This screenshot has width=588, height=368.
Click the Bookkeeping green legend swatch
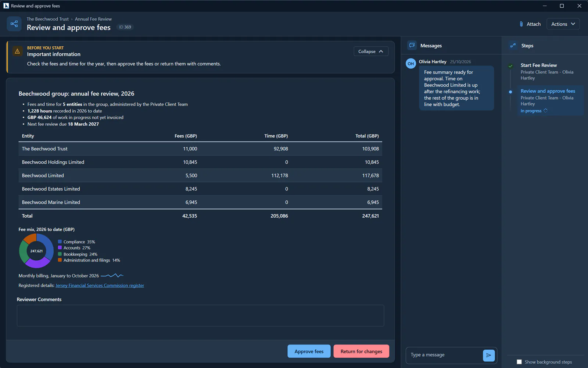[x=60, y=254]
